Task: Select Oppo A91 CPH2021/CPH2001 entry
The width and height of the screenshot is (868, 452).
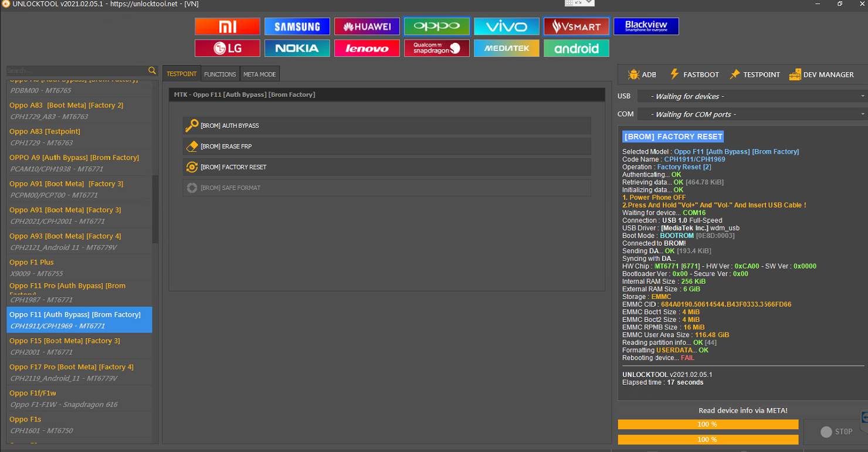Action: tap(79, 215)
